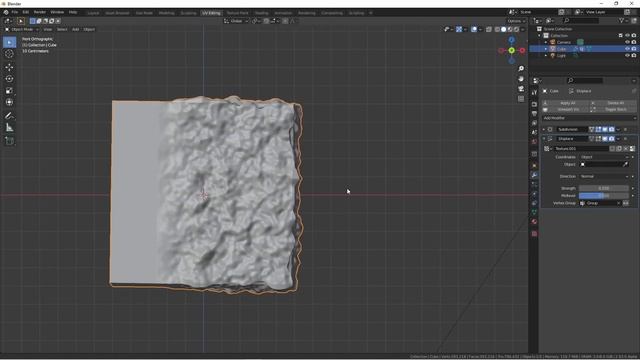Toggle Subdivision modifier viewport display
The height and width of the screenshot is (360, 640).
605,129
